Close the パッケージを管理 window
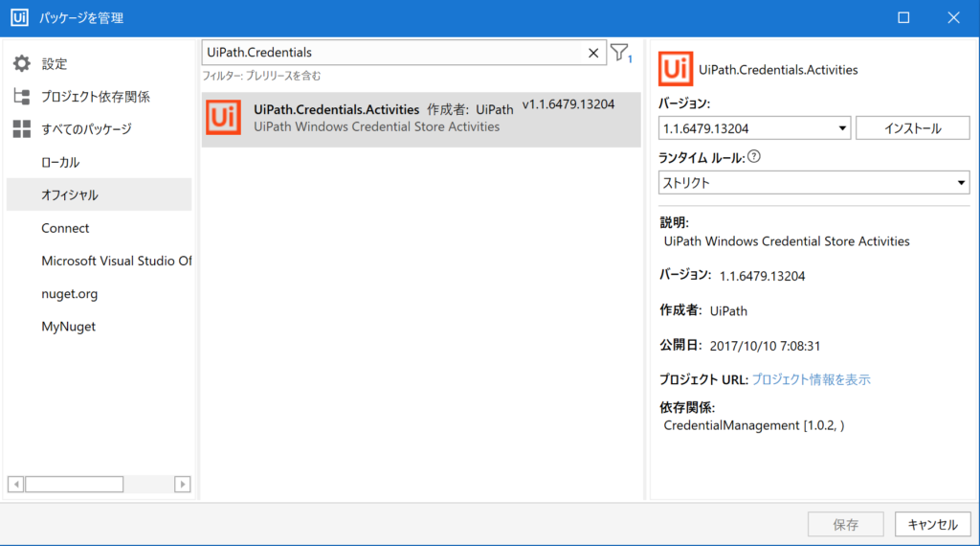980x546 pixels. (953, 17)
